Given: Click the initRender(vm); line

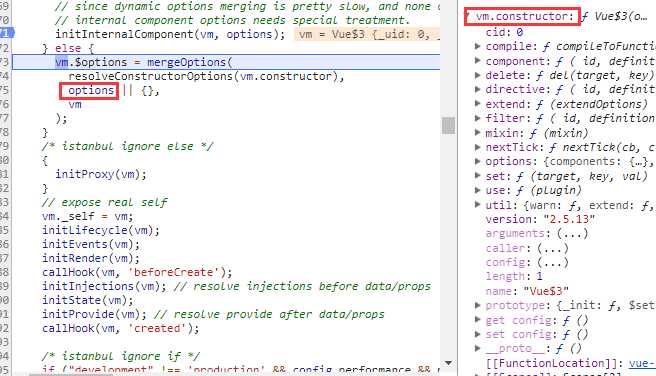Looking at the screenshot, I should coord(91,258).
